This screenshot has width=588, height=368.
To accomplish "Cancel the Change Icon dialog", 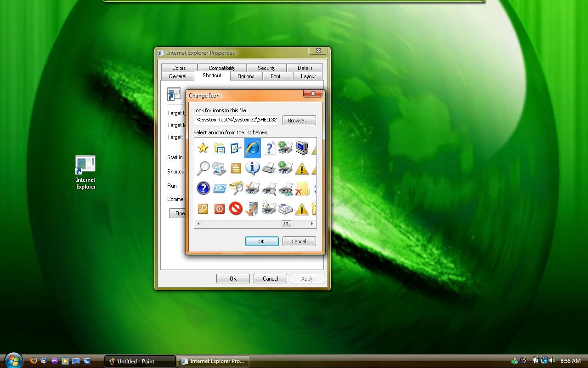I will click(x=299, y=241).
